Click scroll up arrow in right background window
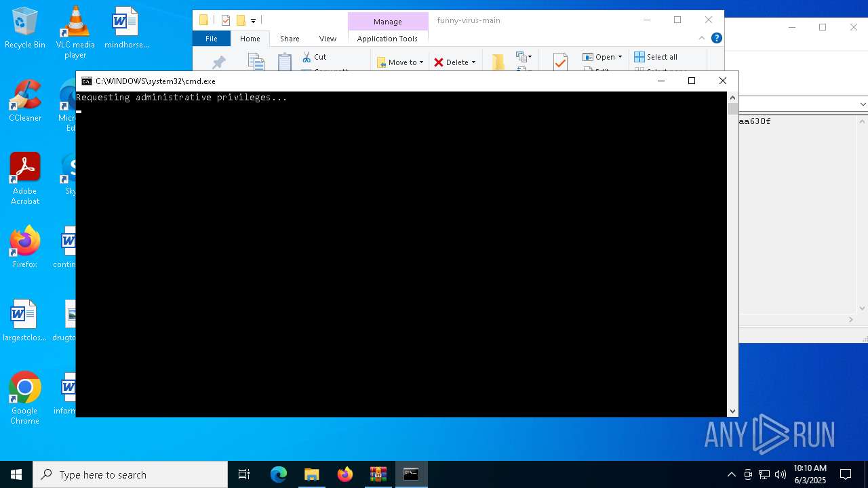Screen dimensions: 868x488 pos(863,121)
